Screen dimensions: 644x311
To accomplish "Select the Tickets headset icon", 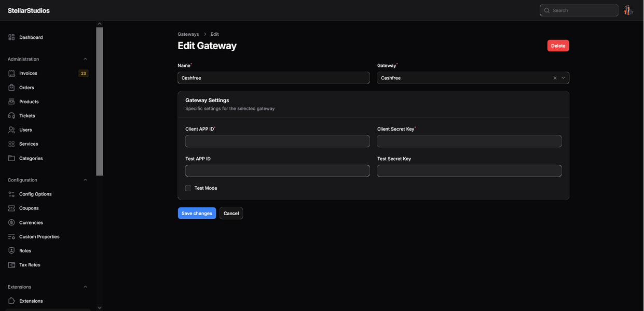I will (11, 116).
